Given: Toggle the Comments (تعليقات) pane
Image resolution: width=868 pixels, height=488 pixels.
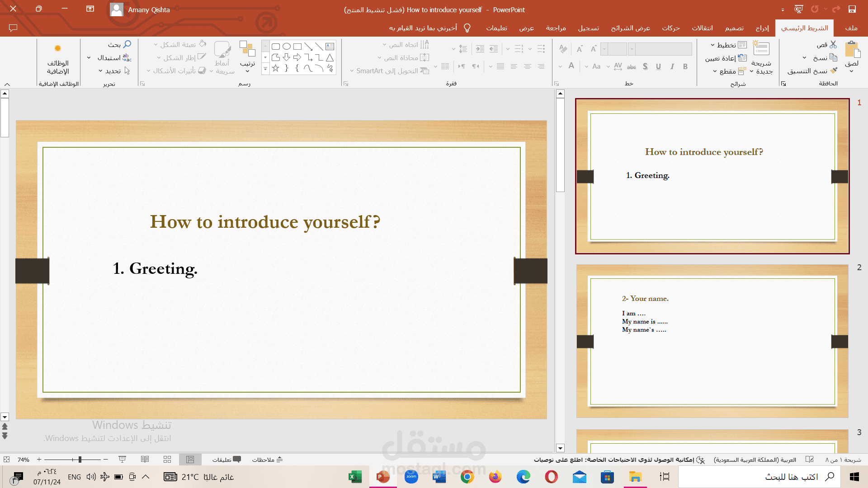Looking at the screenshot, I should tap(226, 460).
